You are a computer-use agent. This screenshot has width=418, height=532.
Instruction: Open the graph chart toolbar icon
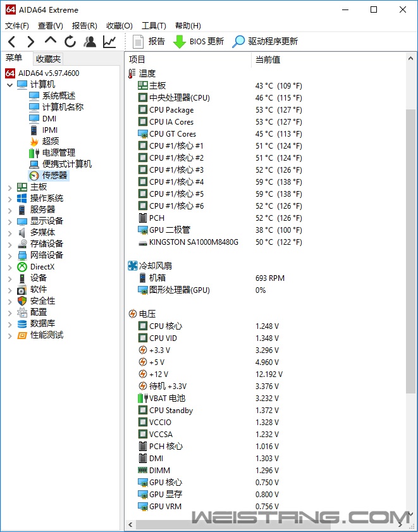pos(109,42)
